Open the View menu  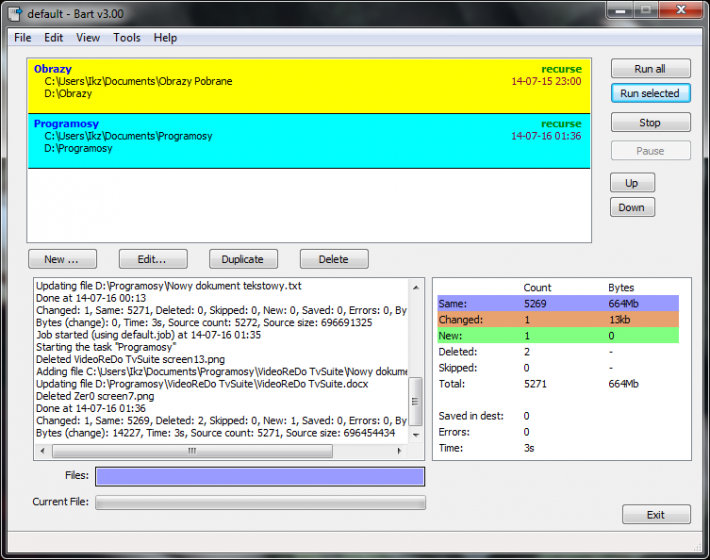88,38
